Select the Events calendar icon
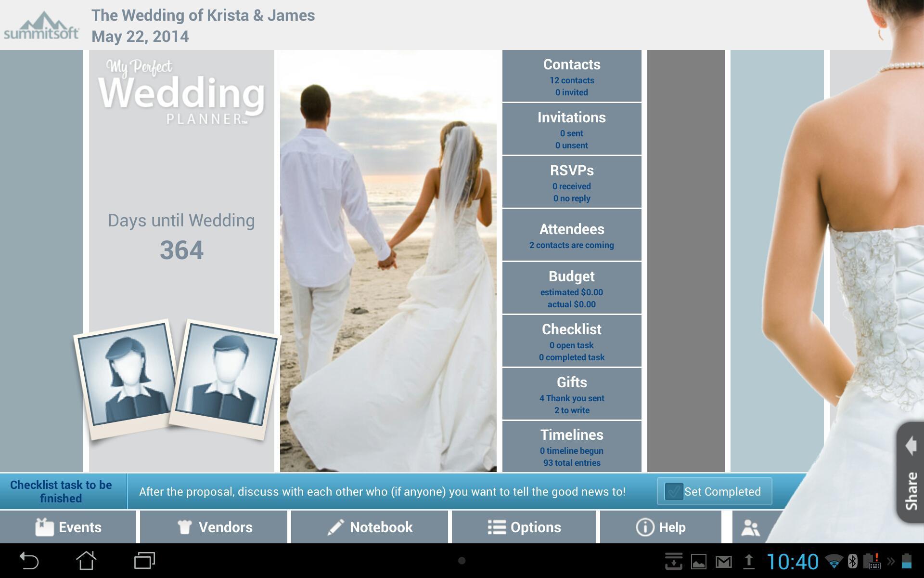The height and width of the screenshot is (578, 924). (x=44, y=527)
